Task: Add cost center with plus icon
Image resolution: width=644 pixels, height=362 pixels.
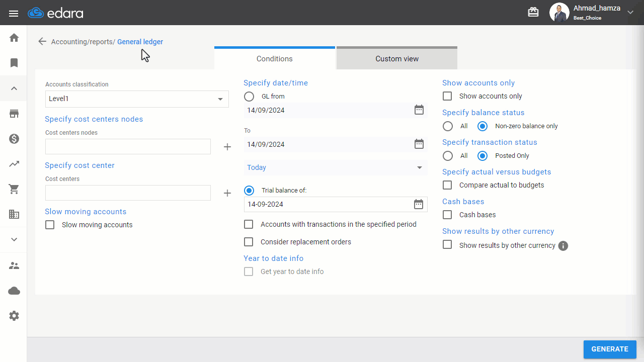Action: coord(227,193)
